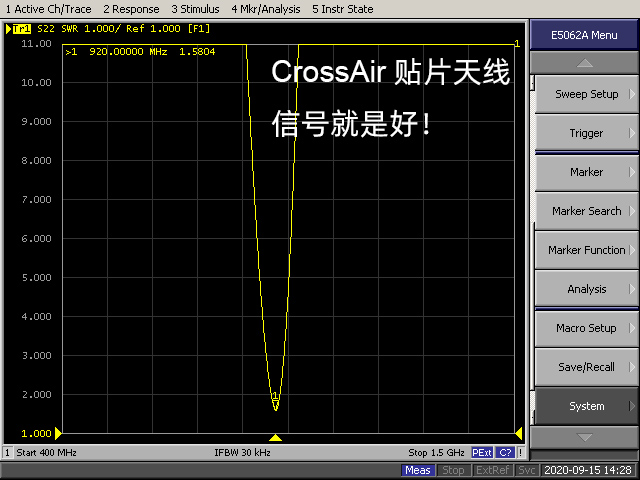
Task: Click the Ref 1.000 reference value
Action: pos(153,29)
